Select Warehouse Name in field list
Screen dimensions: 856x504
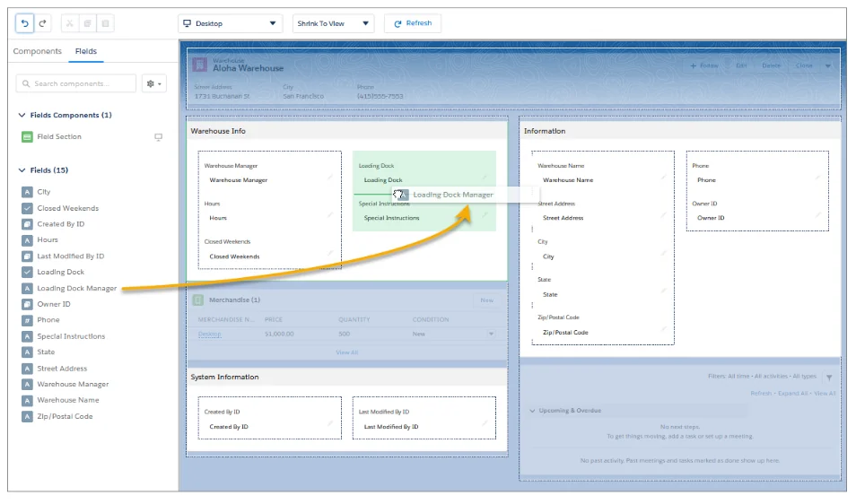tap(68, 400)
